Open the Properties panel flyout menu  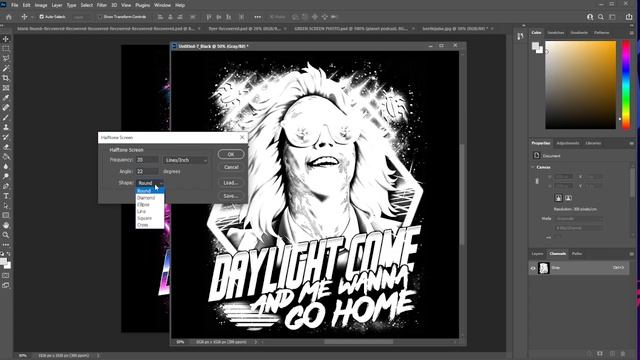[631, 143]
